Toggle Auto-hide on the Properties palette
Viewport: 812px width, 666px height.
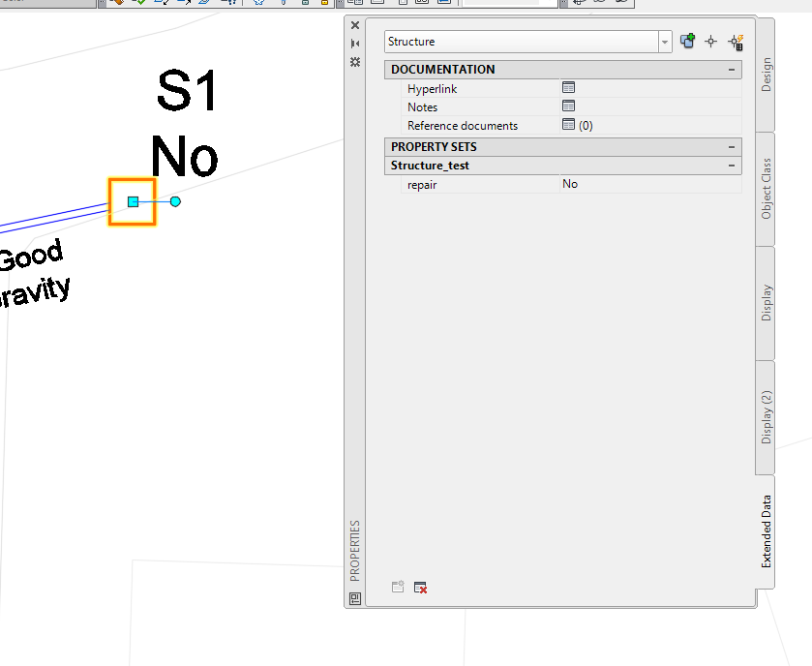coord(355,43)
